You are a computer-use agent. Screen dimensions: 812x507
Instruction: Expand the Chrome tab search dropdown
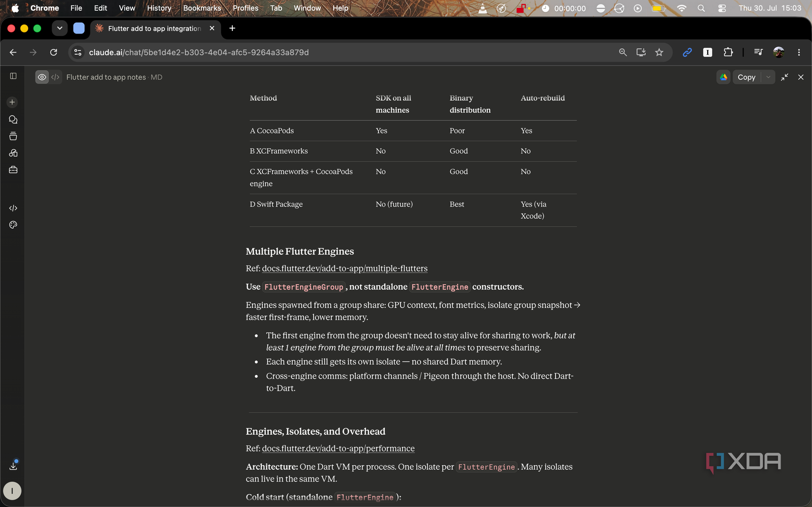(60, 29)
